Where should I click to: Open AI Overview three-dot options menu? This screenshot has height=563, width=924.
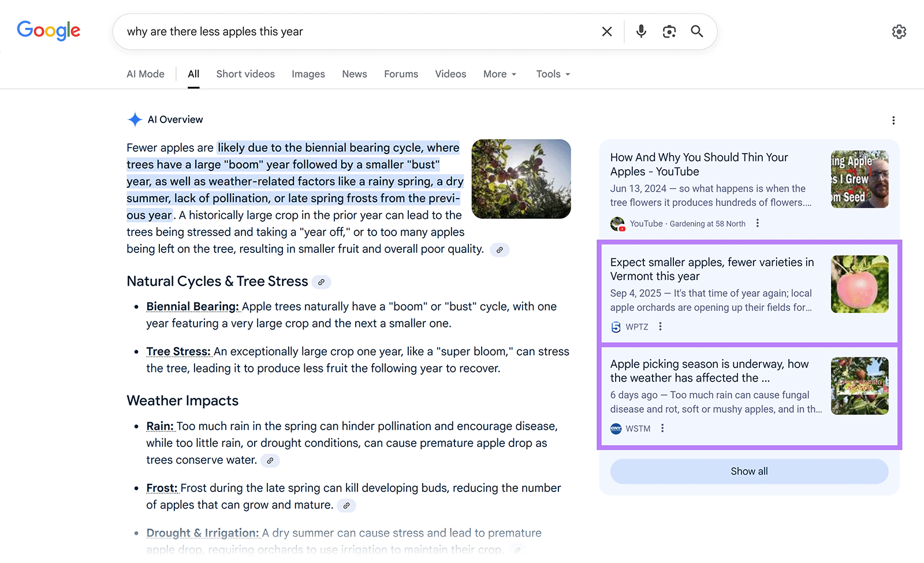(893, 120)
